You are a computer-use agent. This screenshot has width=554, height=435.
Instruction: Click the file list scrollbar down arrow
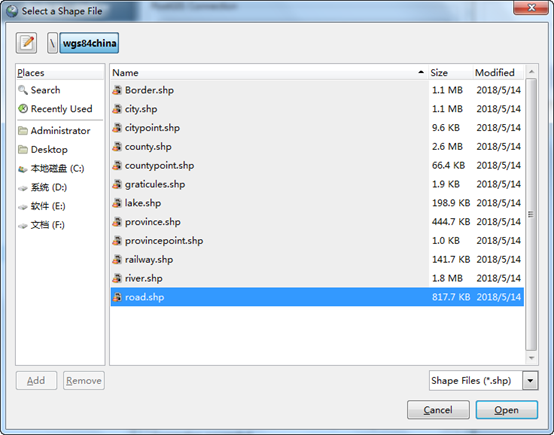(531, 358)
